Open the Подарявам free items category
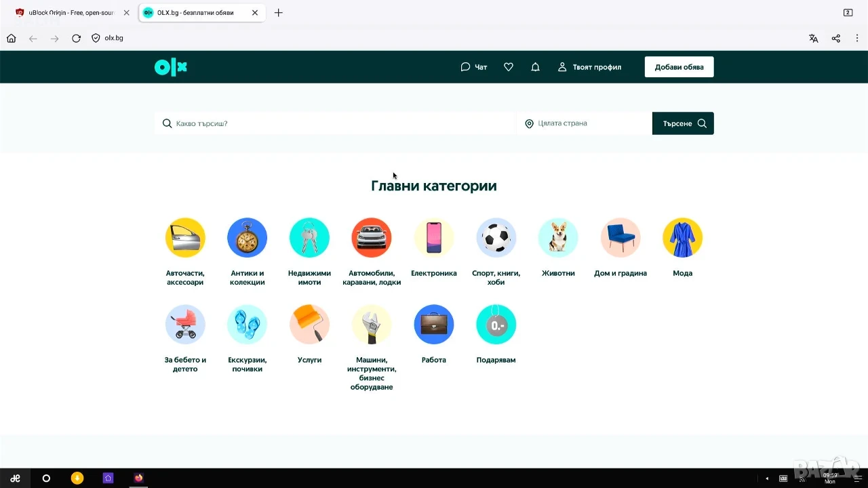This screenshot has width=868, height=488. pyautogui.click(x=496, y=325)
